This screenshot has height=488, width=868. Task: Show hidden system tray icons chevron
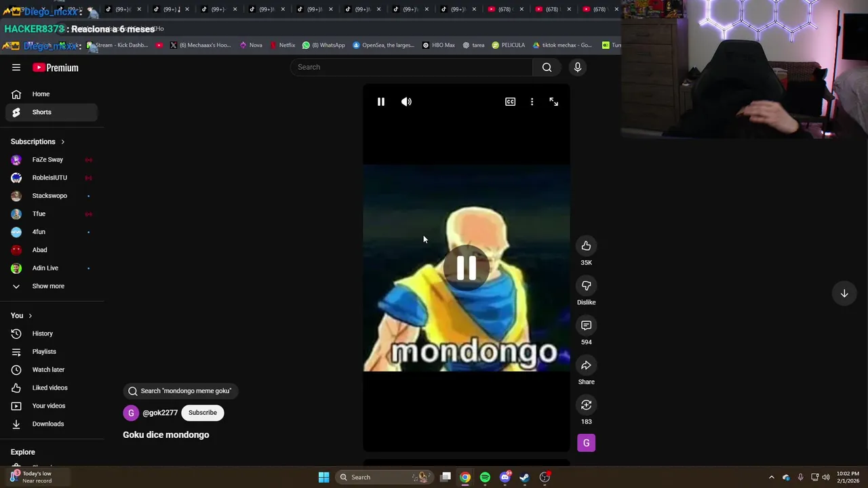click(772, 477)
